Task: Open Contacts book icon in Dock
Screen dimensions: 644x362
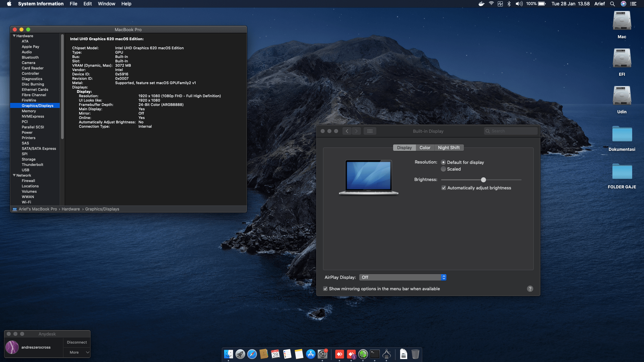Action: (x=264, y=354)
